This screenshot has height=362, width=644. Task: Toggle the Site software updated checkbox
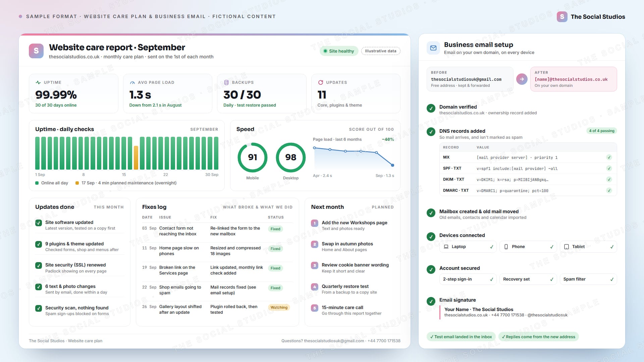(x=39, y=223)
